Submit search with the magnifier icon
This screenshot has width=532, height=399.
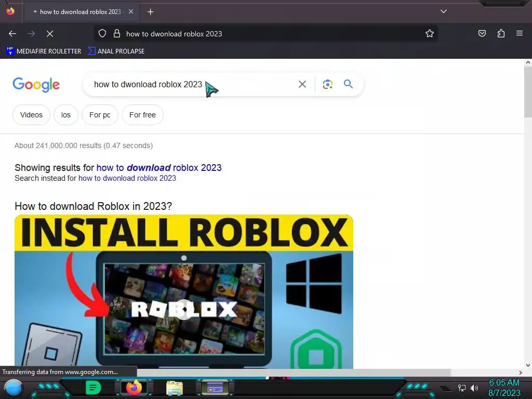[x=348, y=84]
